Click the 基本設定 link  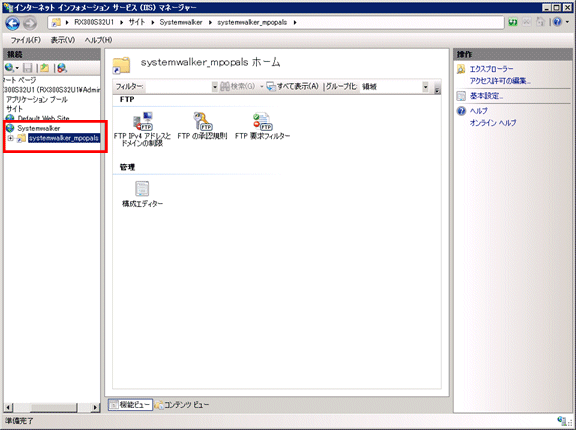(486, 96)
